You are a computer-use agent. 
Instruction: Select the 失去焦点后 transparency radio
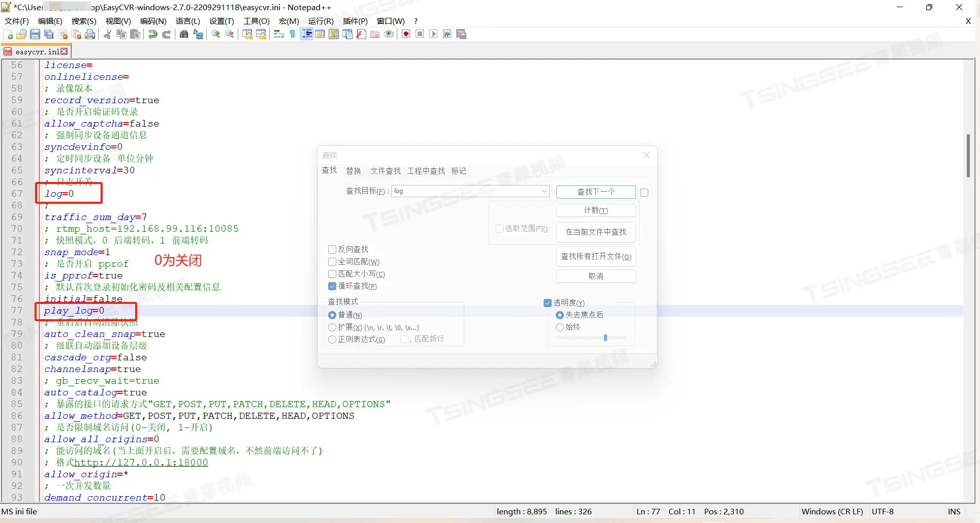560,315
